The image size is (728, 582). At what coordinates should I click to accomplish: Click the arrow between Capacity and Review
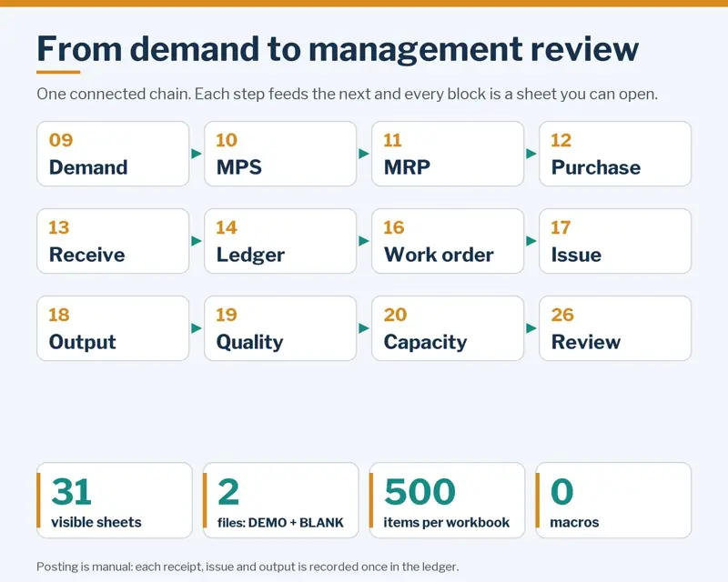tap(531, 328)
